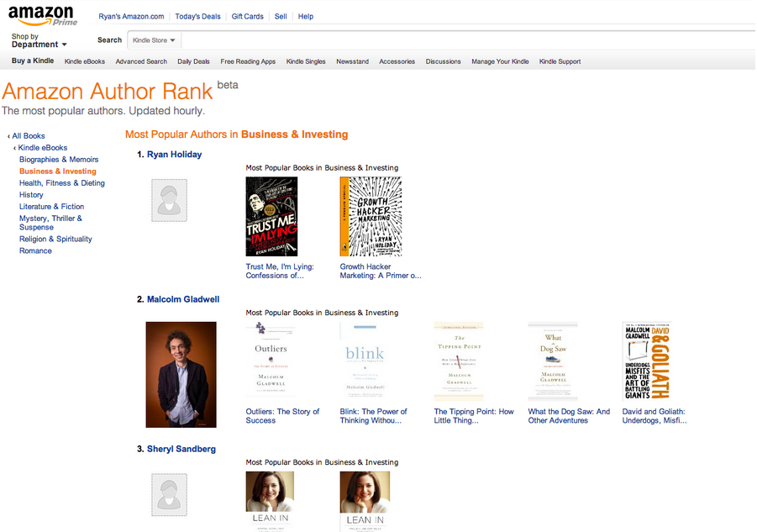The image size is (757, 532).
Task: Select Biographies & Memoirs category
Action: [x=59, y=160]
